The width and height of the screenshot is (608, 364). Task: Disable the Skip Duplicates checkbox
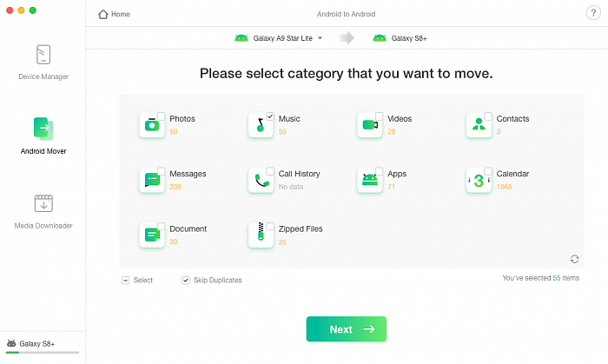[186, 281]
